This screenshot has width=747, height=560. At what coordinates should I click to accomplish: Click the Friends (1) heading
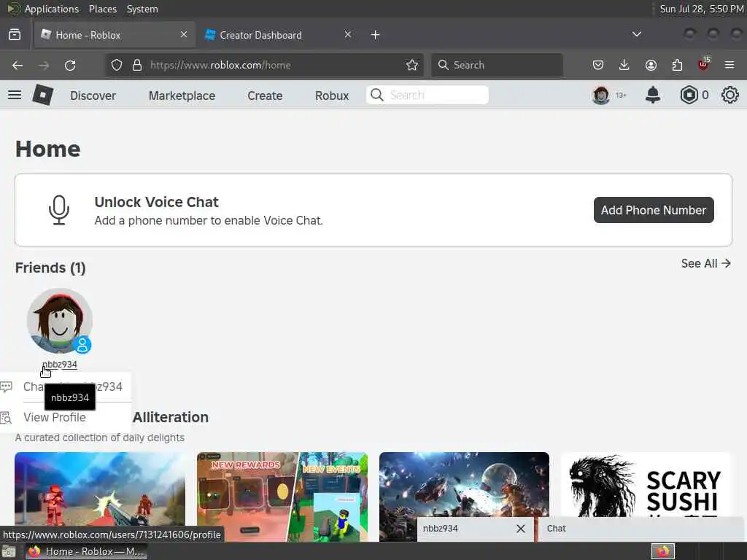(x=50, y=268)
